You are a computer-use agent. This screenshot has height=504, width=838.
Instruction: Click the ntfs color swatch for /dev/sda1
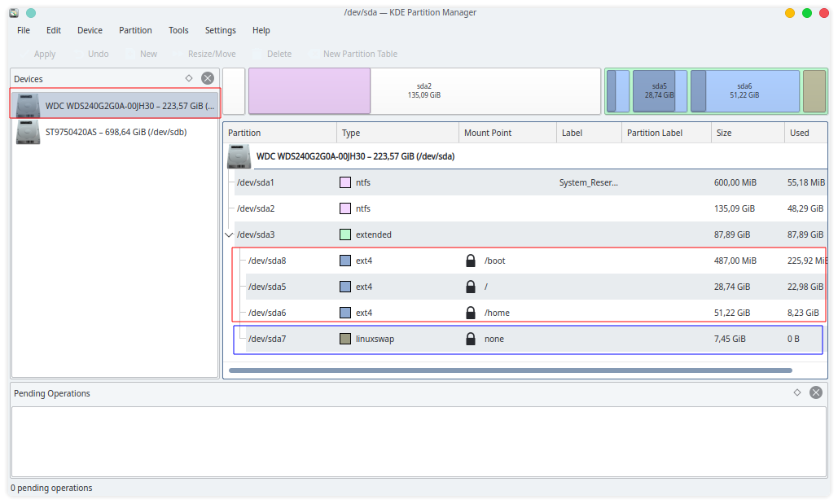345,182
